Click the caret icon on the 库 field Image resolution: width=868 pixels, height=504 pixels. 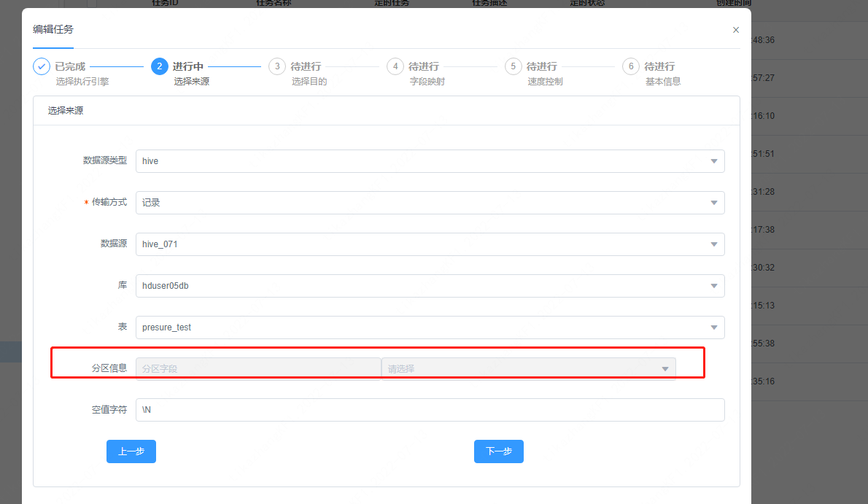click(713, 285)
